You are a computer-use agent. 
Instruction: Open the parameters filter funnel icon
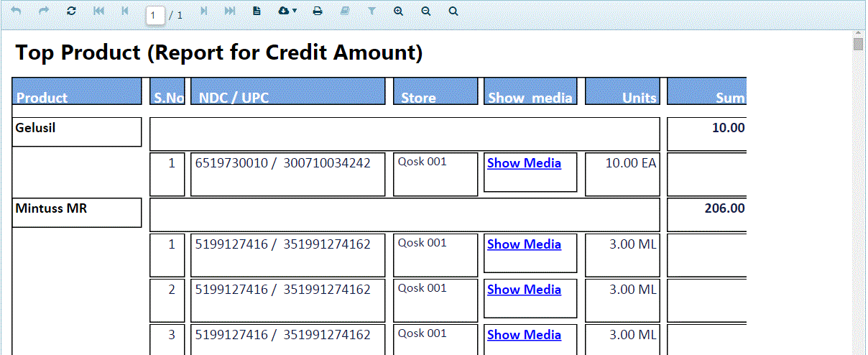coord(371,11)
